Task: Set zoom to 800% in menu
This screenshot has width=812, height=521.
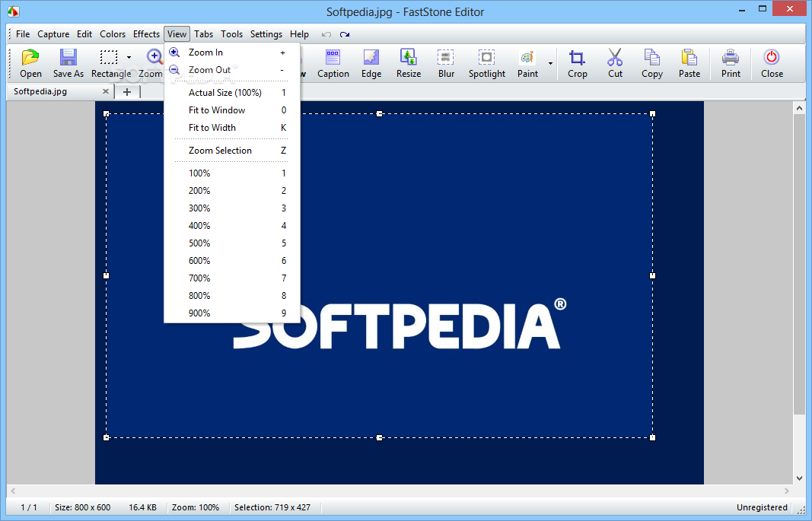Action: (x=232, y=296)
